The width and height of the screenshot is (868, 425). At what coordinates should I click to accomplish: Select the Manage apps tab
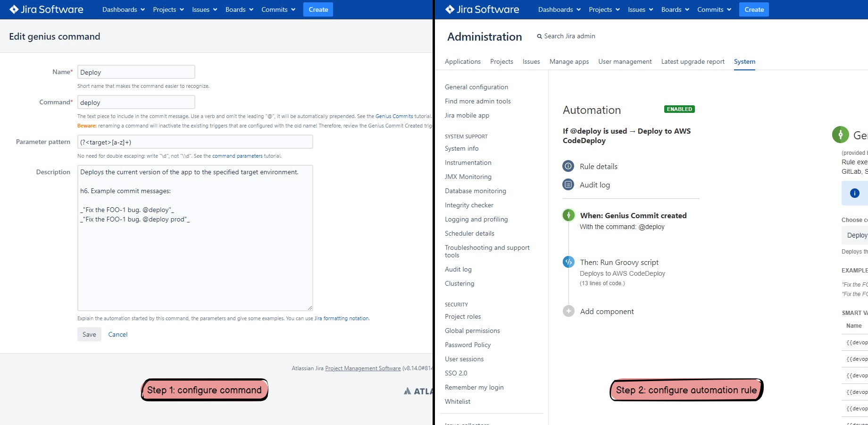(x=569, y=61)
